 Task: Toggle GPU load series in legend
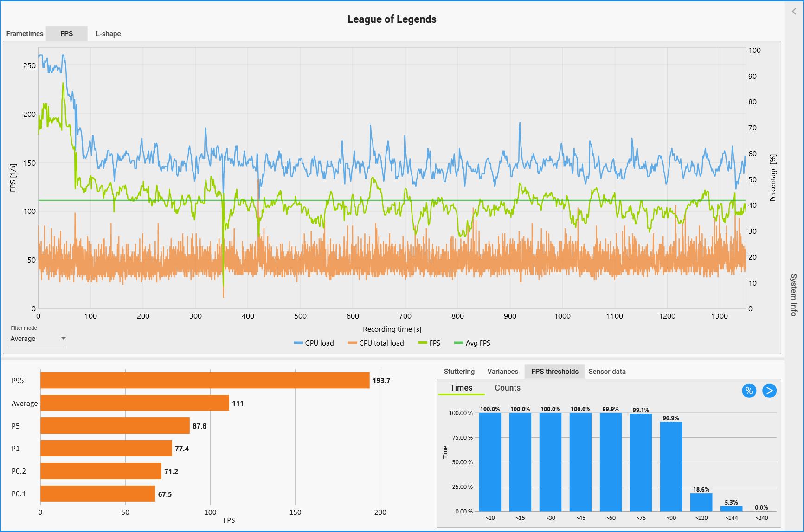point(314,343)
